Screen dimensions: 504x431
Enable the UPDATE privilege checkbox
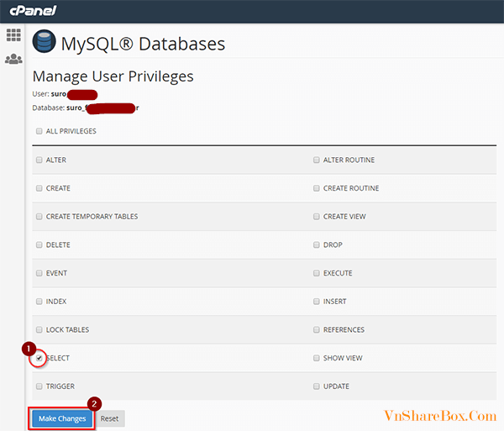click(x=317, y=386)
